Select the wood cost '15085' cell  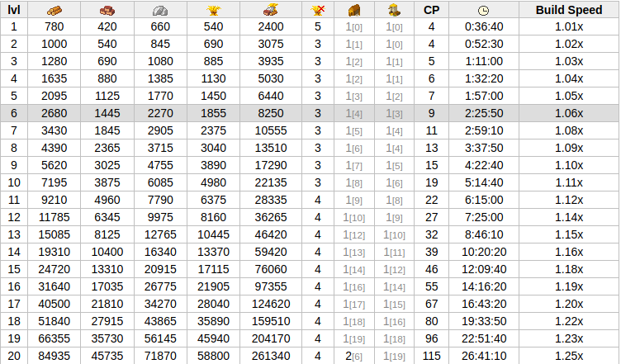(x=55, y=235)
